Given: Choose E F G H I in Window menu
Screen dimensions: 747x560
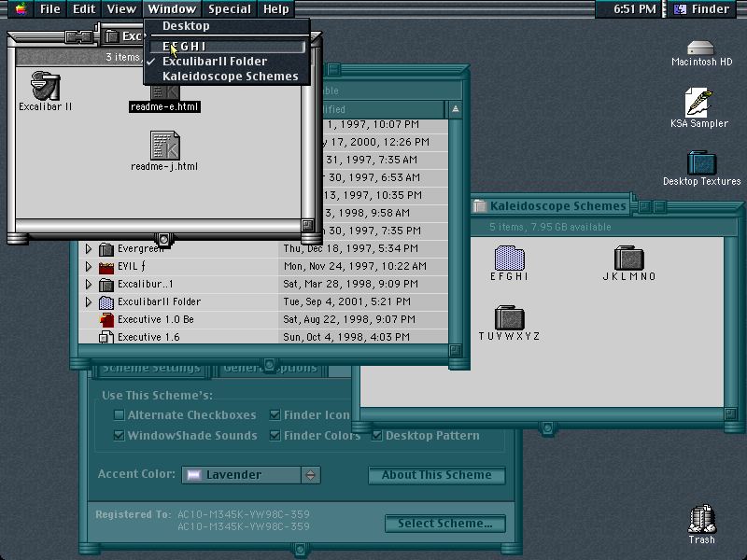Looking at the screenshot, I should pyautogui.click(x=227, y=46).
